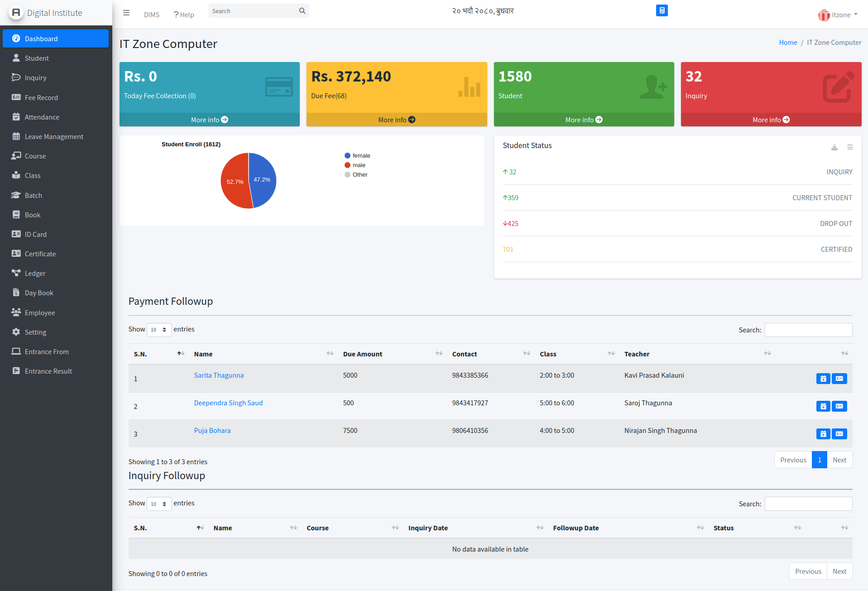Open Sarita Thagunna student link
868x591 pixels.
(219, 375)
